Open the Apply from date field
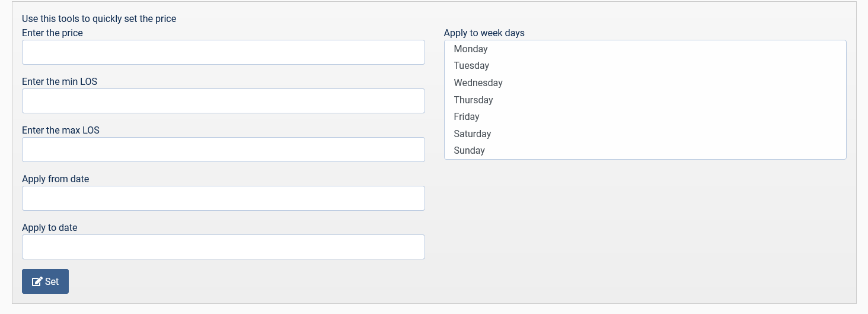 tap(223, 198)
